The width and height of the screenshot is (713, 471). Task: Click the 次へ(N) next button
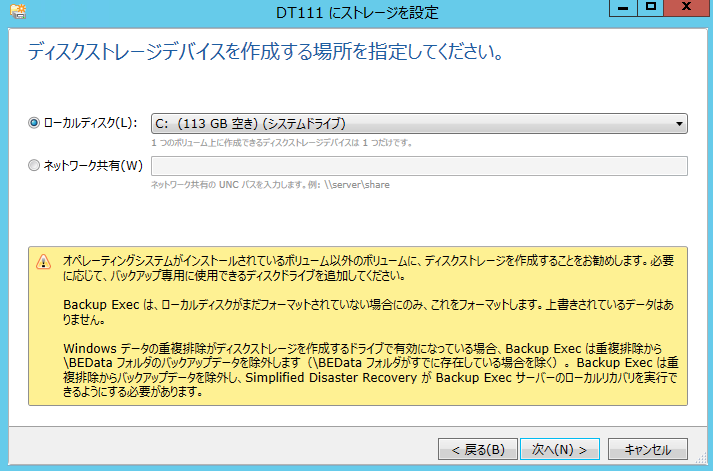(560, 449)
